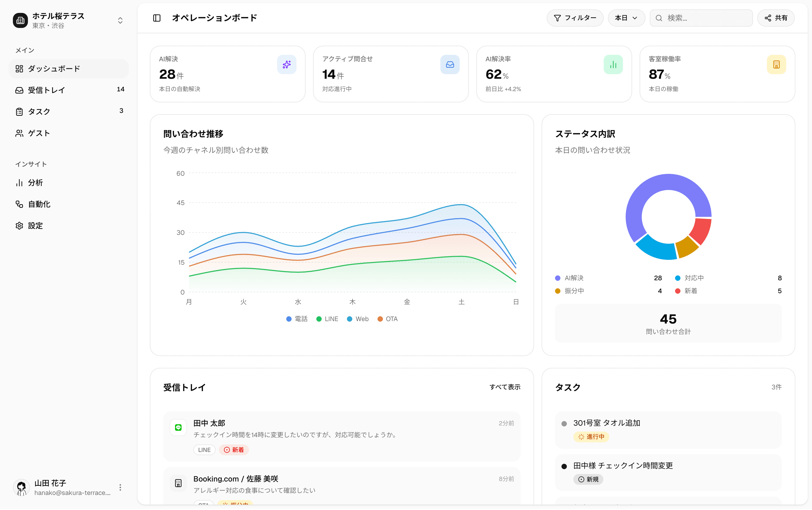Click the AI解決 sparkle icon
The height and width of the screenshot is (510, 812).
[286, 64]
